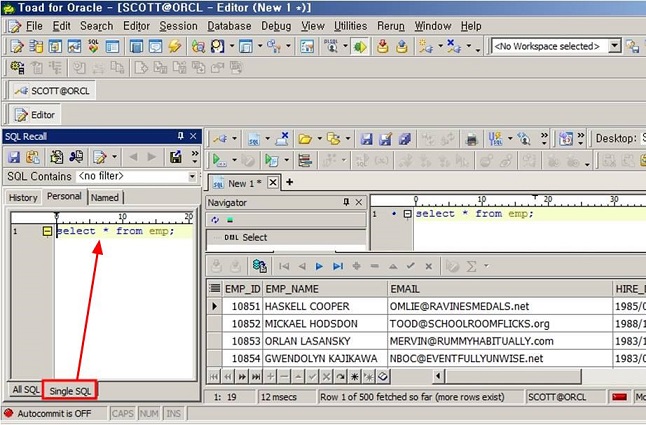
Task: Collapse the select statement fold marker in SQL Recall
Action: [x=47, y=231]
